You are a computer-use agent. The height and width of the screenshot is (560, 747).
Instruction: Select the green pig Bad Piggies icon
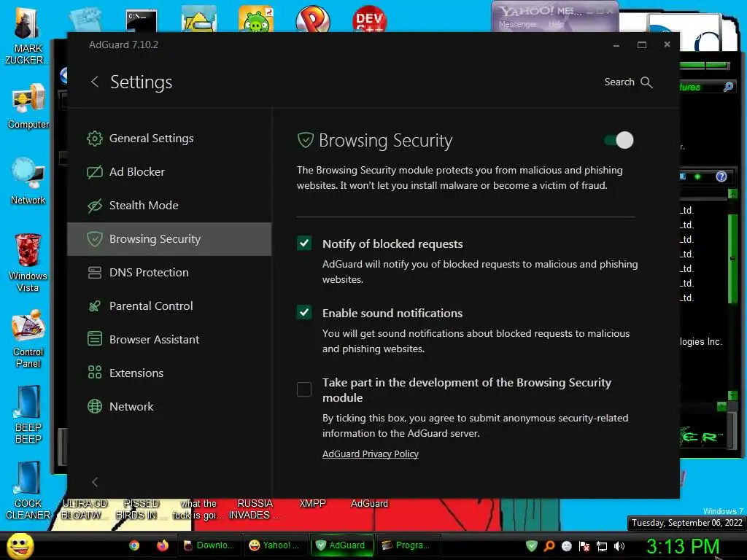[256, 19]
